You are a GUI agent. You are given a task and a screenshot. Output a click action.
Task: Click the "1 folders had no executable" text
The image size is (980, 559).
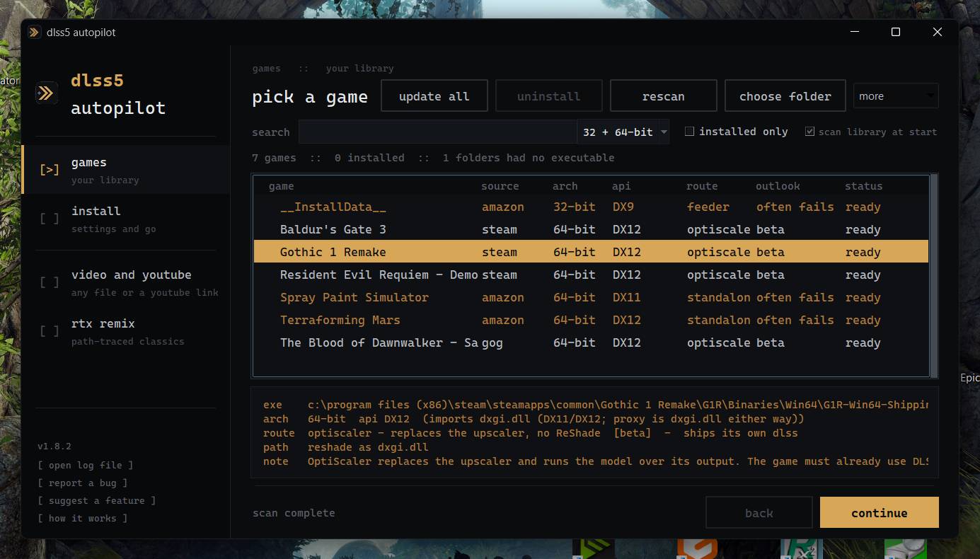[x=529, y=158]
